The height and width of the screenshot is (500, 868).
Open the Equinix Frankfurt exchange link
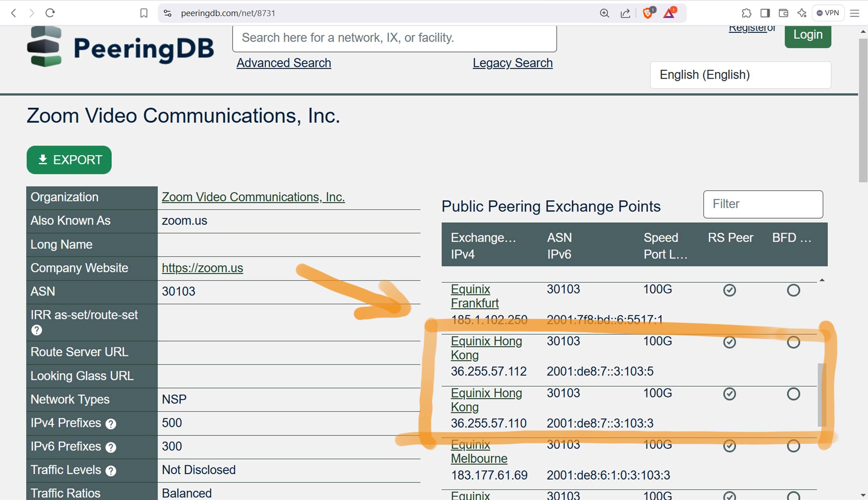(474, 296)
